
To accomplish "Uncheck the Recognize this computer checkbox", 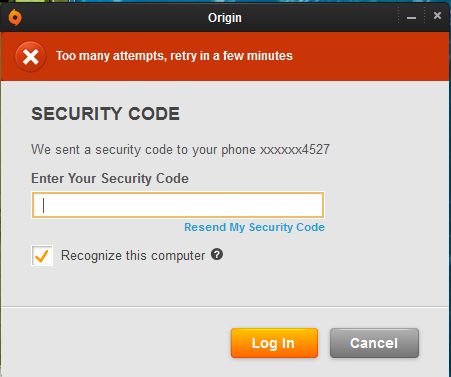I will [42, 256].
